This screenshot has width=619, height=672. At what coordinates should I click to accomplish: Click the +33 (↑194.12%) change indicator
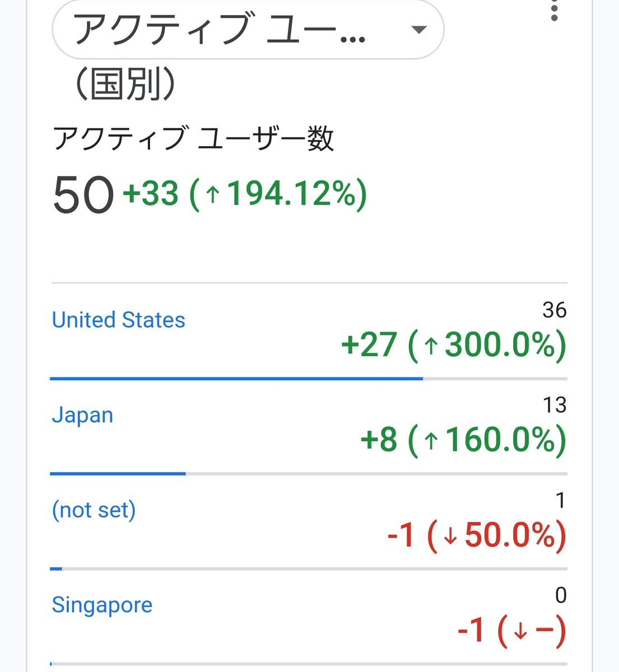coord(245,194)
